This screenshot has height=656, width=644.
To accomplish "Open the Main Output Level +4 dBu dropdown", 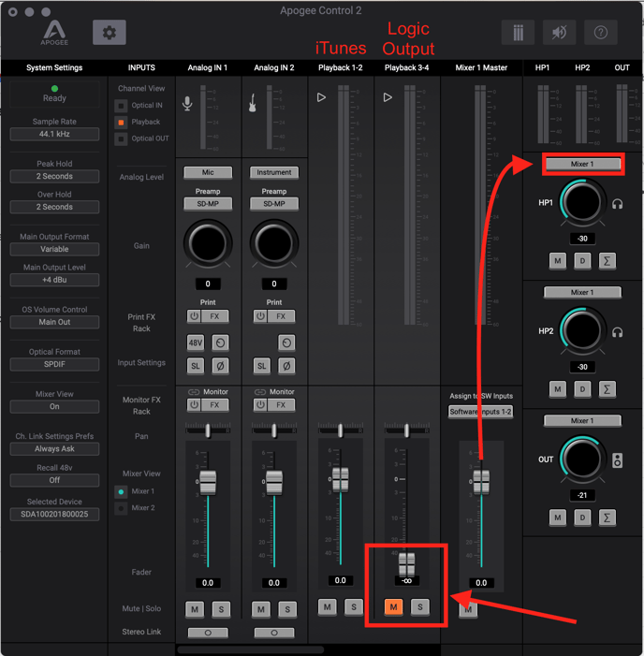I will click(54, 280).
